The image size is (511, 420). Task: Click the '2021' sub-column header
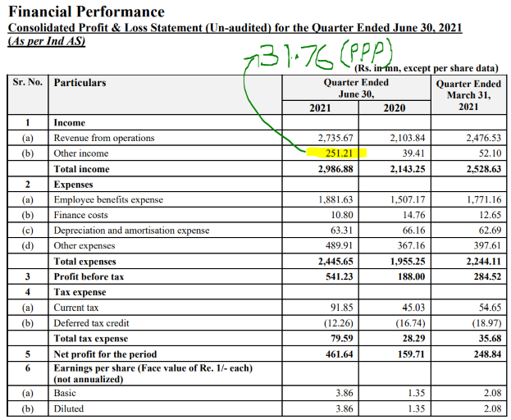[320, 107]
